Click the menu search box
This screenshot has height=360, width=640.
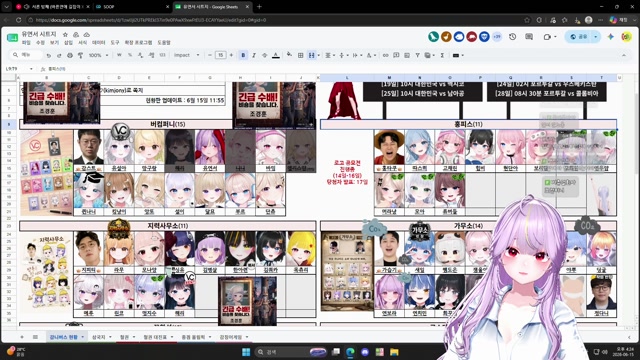27,55
